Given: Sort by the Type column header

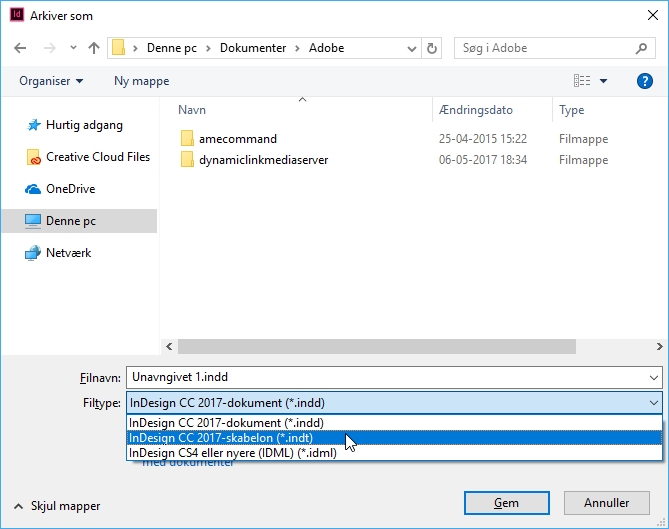Looking at the screenshot, I should point(571,110).
